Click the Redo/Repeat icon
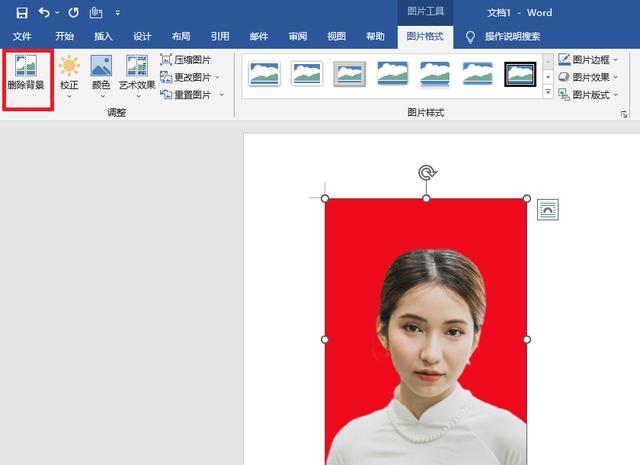The height and width of the screenshot is (465, 640). (x=73, y=13)
